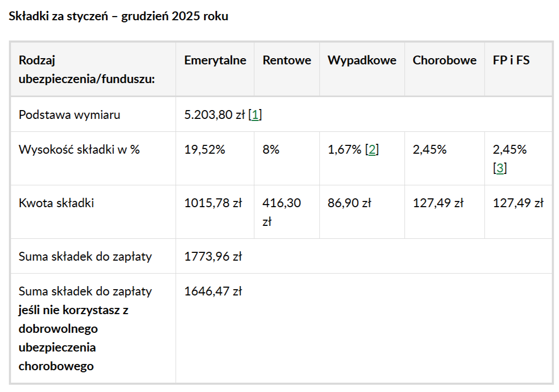This screenshot has width=559, height=392.
Task: Select the Wysokość składki w % row label
Action: 79,150
